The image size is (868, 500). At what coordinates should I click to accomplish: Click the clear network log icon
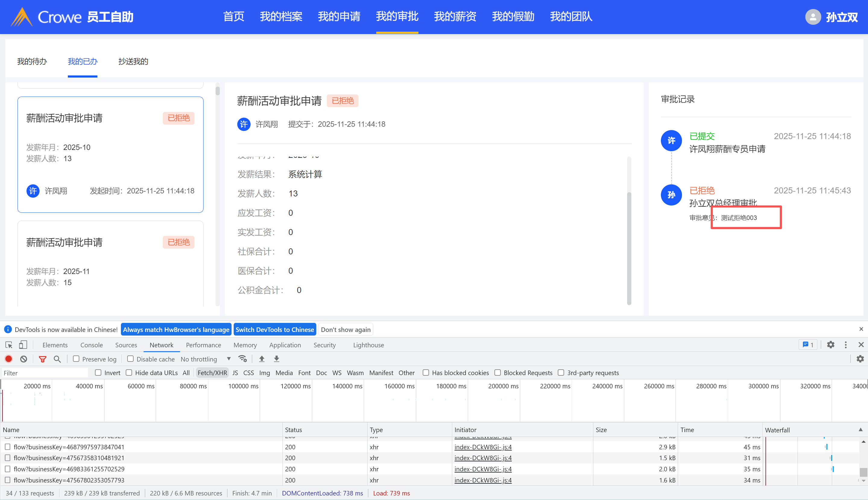point(23,359)
